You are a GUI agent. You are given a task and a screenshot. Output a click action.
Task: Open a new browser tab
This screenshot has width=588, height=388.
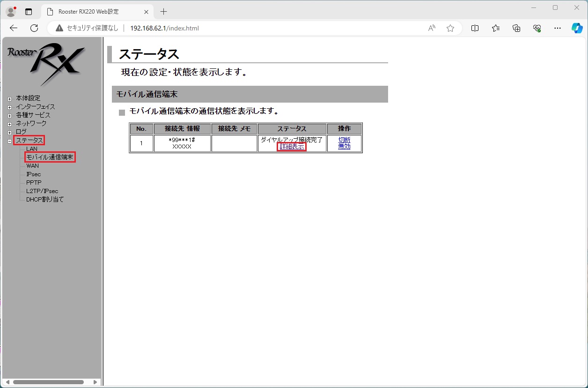pos(163,12)
